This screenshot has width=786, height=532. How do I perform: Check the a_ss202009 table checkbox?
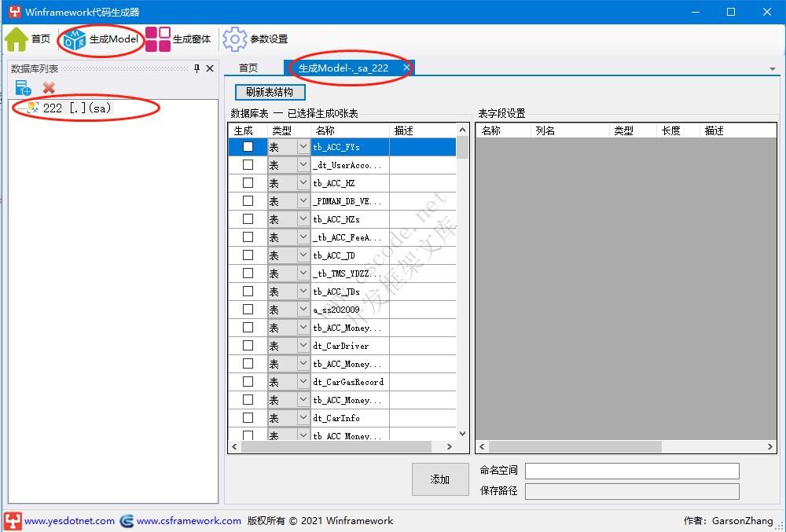(x=248, y=309)
